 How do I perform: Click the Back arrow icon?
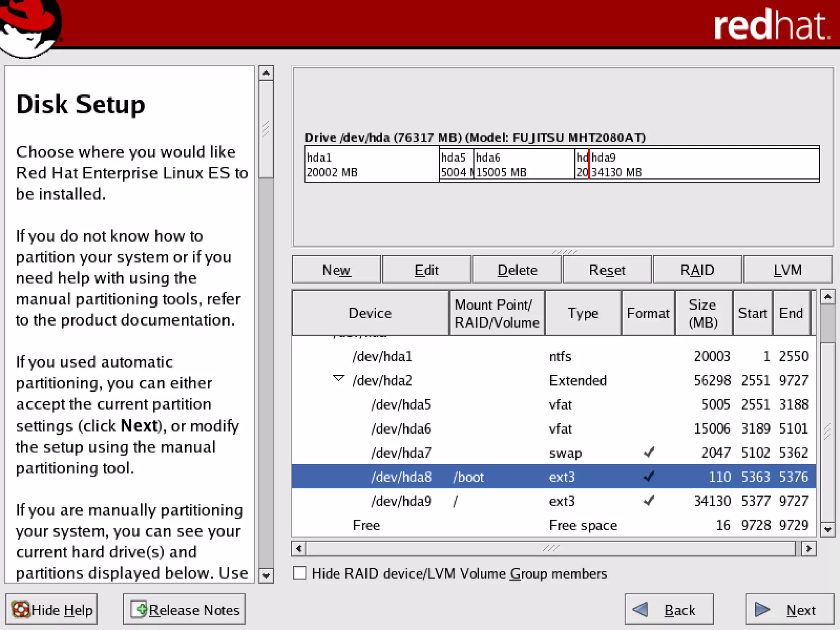[x=640, y=609]
